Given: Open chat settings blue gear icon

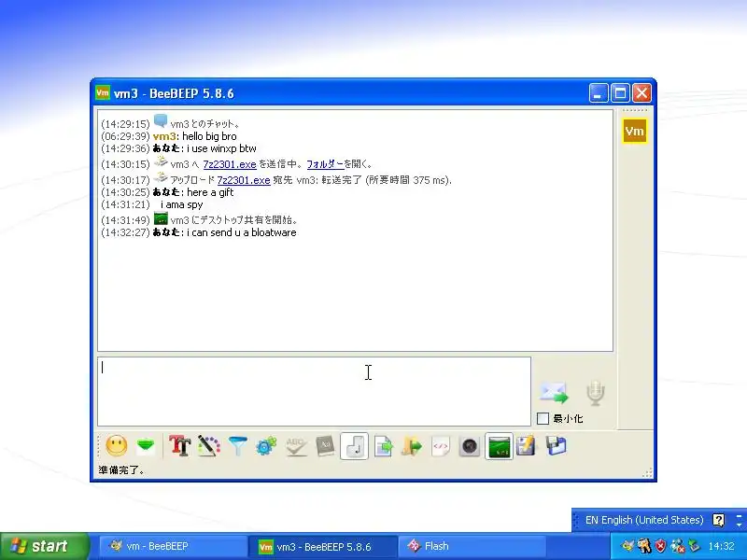Looking at the screenshot, I should point(266,446).
